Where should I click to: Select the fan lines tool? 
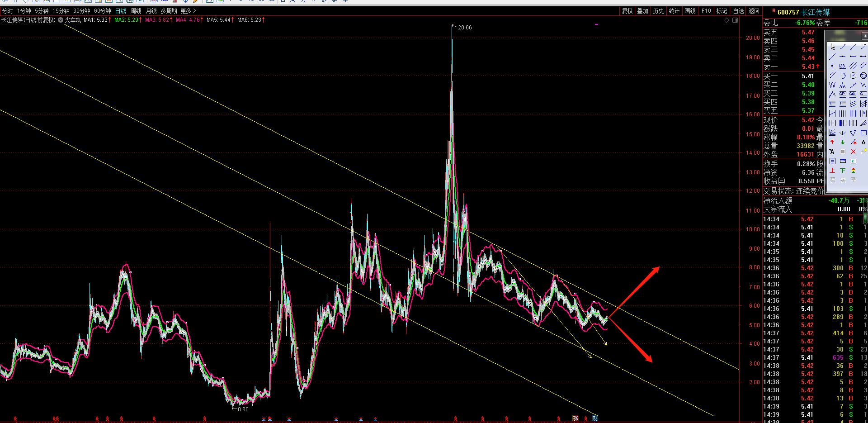832,133
